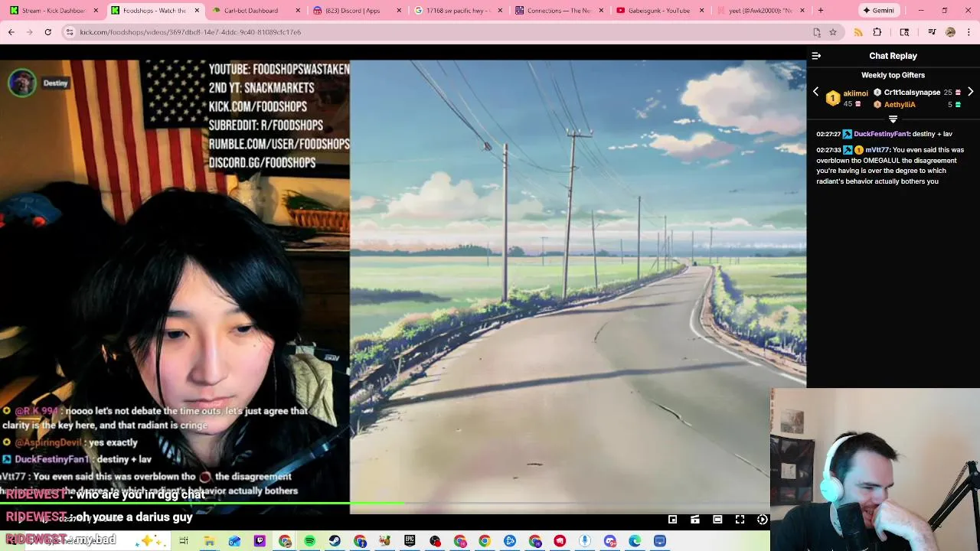Open akiimoi gifter profile
Viewport: 980px width, 551px height.
point(855,93)
